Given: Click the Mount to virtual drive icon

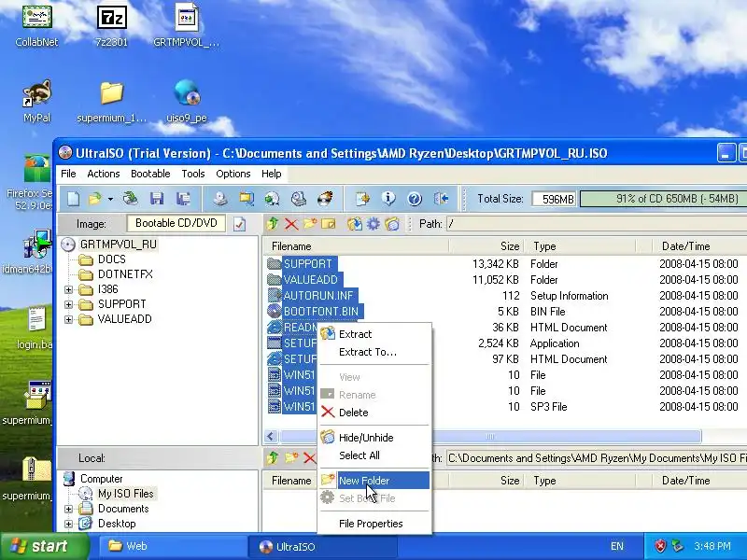Looking at the screenshot, I should tap(299, 199).
